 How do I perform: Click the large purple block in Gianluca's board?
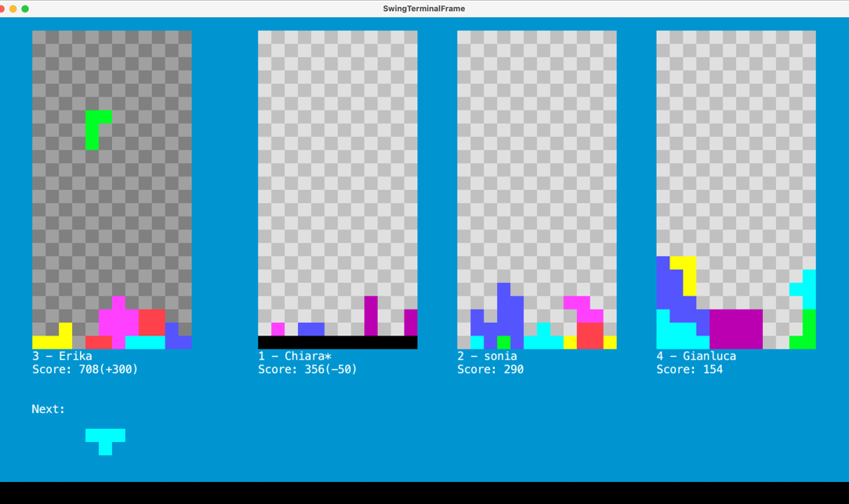click(736, 329)
